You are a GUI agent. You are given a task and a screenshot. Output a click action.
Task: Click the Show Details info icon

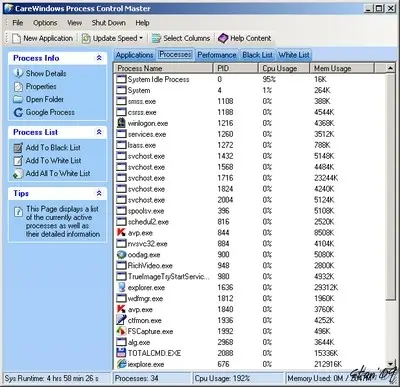(18, 73)
